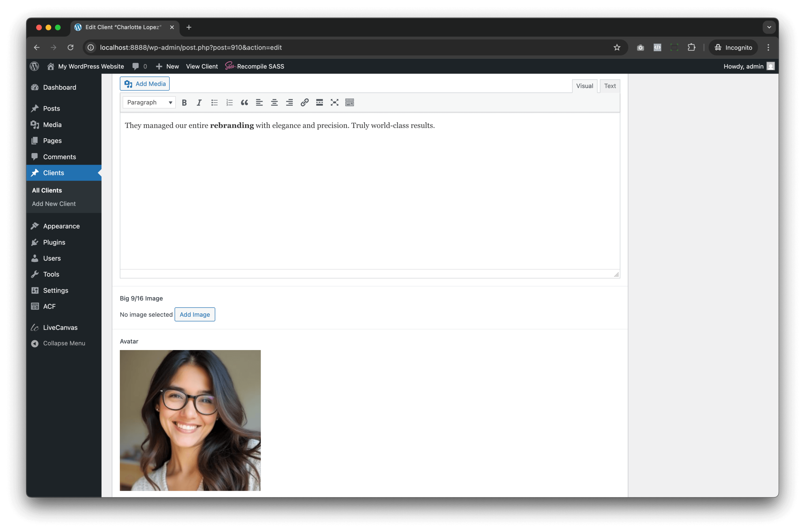Toggle the editor toolbar's second row
Screen dimensions: 805x532
point(349,102)
